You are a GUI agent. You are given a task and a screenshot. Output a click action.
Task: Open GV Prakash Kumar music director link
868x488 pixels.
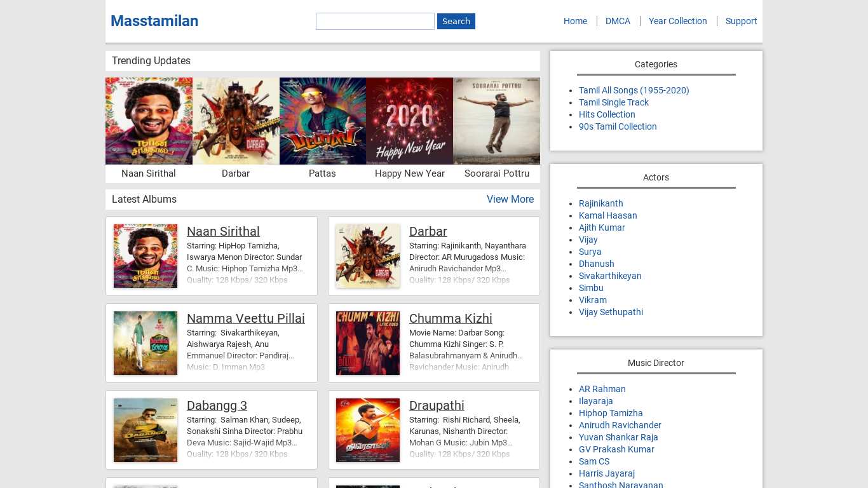click(x=616, y=449)
